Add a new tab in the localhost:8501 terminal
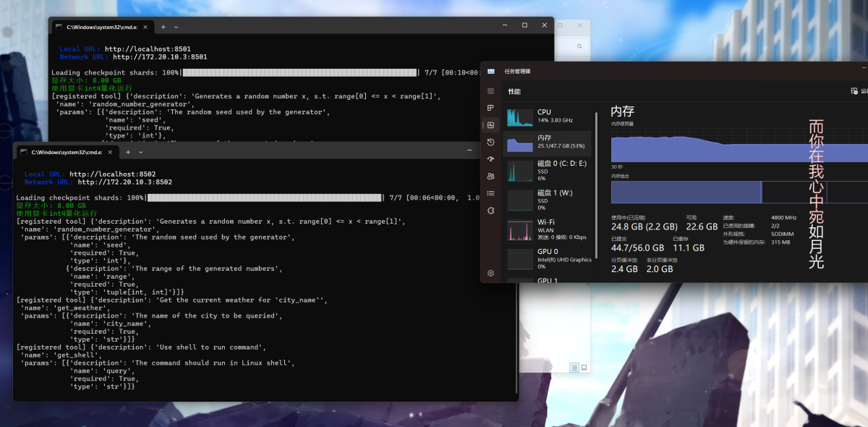This screenshot has height=427, width=868. click(163, 27)
